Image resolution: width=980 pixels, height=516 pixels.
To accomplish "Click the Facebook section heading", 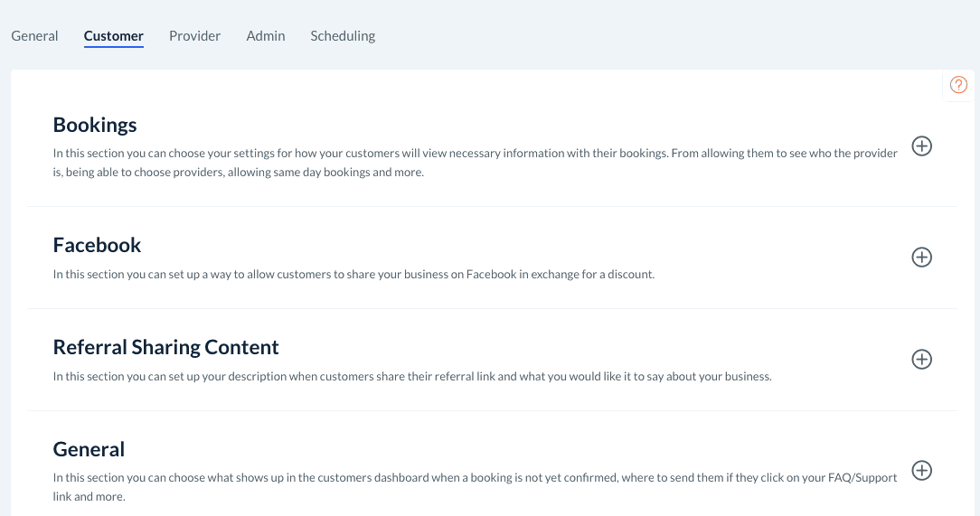I will point(98,245).
